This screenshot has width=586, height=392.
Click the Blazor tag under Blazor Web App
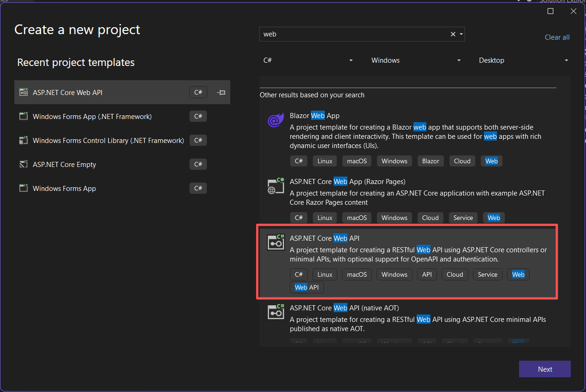pyautogui.click(x=431, y=161)
